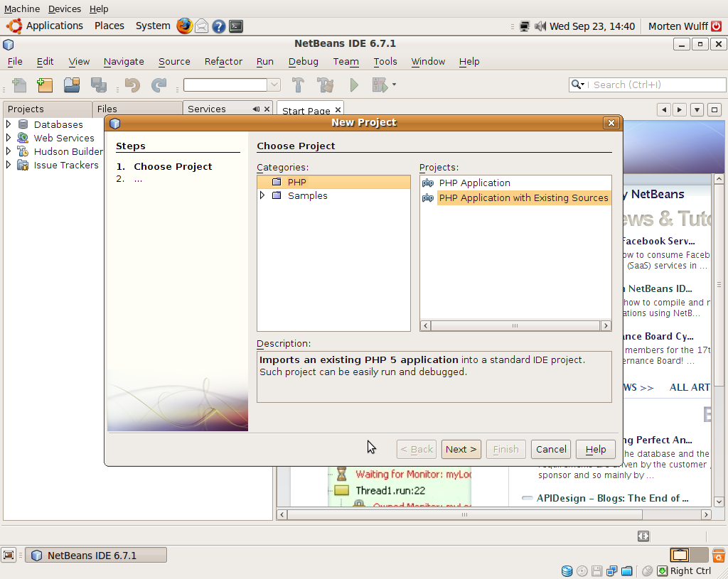The height and width of the screenshot is (579, 728).
Task: Open the Refactor menu
Action: (x=223, y=61)
